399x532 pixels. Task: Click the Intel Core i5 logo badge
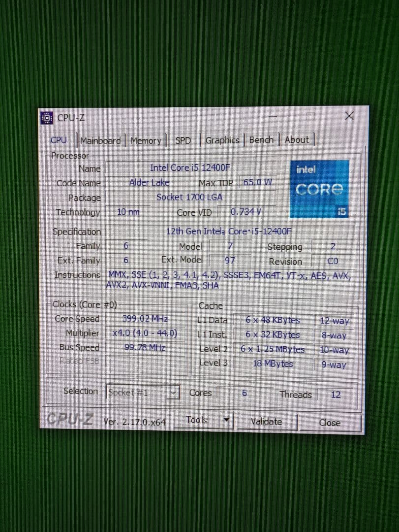[x=319, y=189]
